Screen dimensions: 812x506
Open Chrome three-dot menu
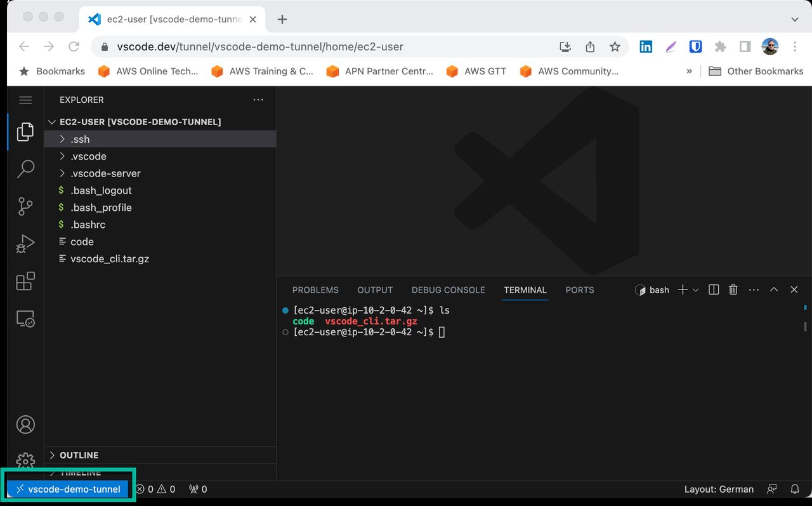[x=795, y=46]
